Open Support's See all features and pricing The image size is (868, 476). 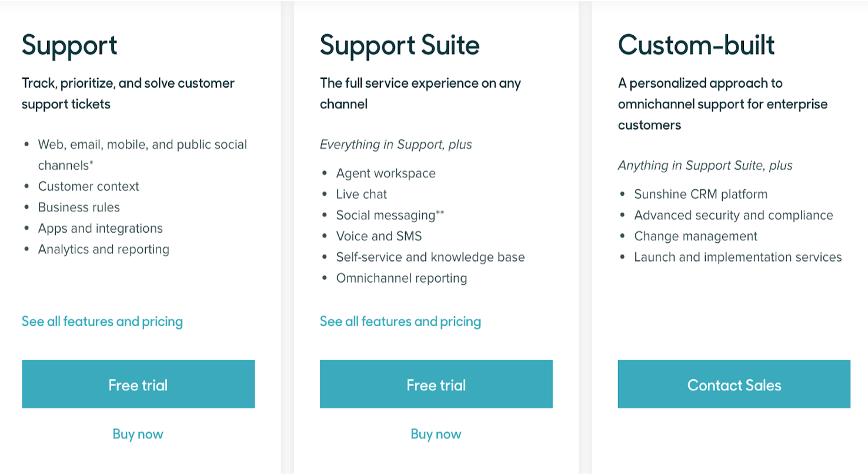pos(102,321)
